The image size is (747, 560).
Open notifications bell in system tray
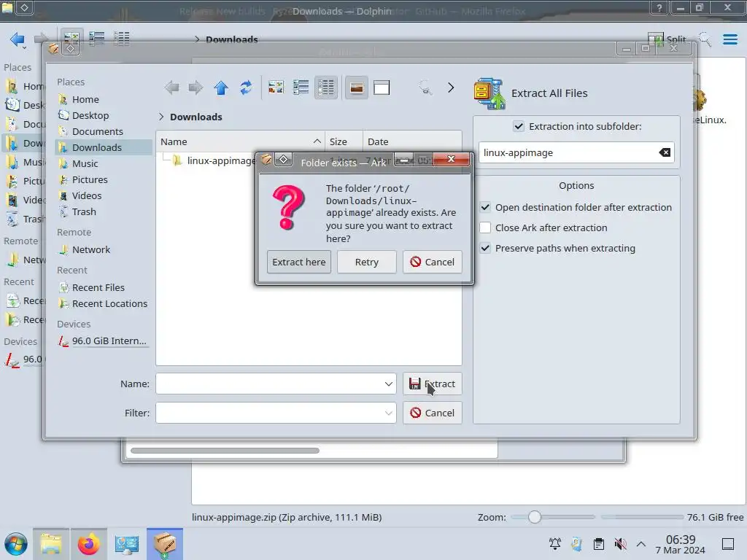(555, 544)
